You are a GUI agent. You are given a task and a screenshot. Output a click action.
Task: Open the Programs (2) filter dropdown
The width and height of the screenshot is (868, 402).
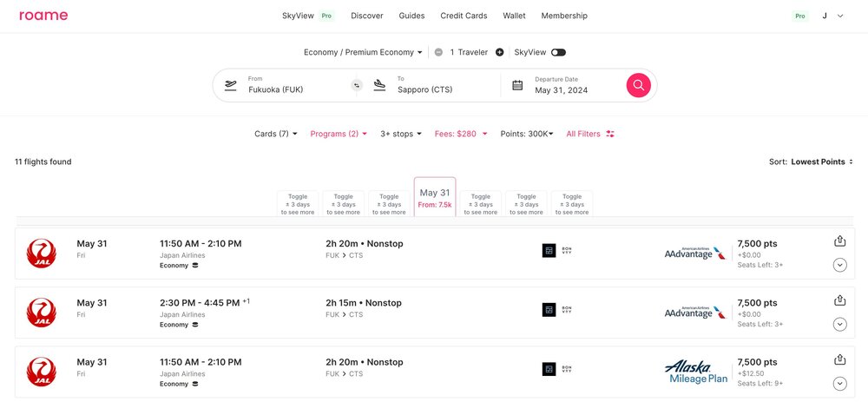[338, 134]
